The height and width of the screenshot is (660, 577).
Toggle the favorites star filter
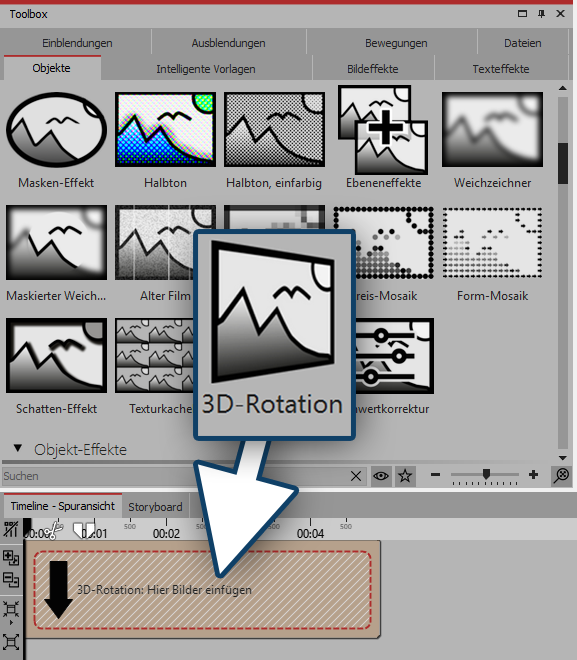405,476
